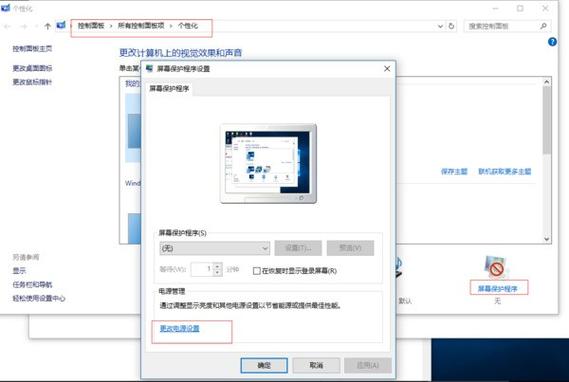Select 个性化 in the breadcrumb
This screenshot has height=382, width=569.
[x=188, y=26]
